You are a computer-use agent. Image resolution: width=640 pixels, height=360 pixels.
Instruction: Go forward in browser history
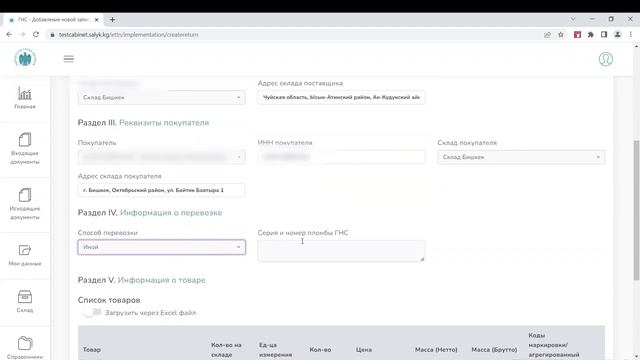click(x=22, y=35)
